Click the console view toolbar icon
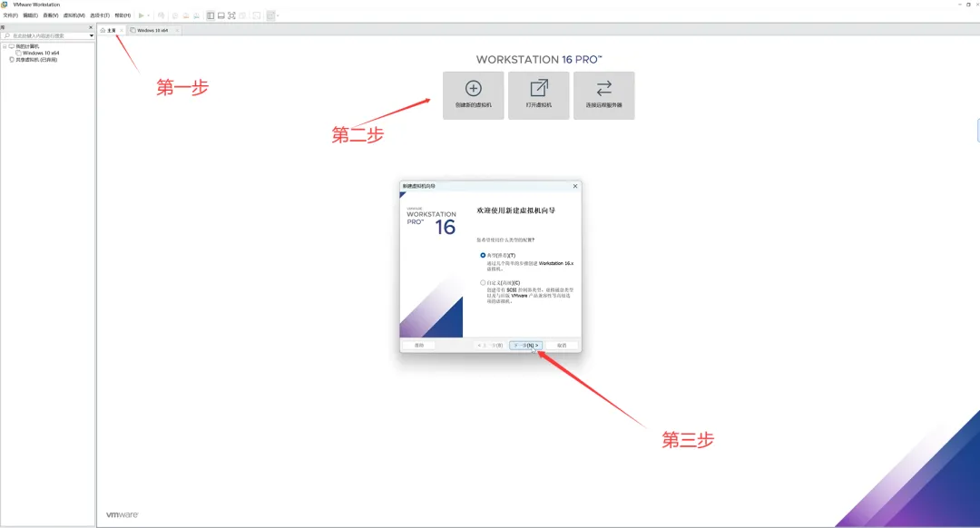The image size is (980, 528). pos(256,15)
